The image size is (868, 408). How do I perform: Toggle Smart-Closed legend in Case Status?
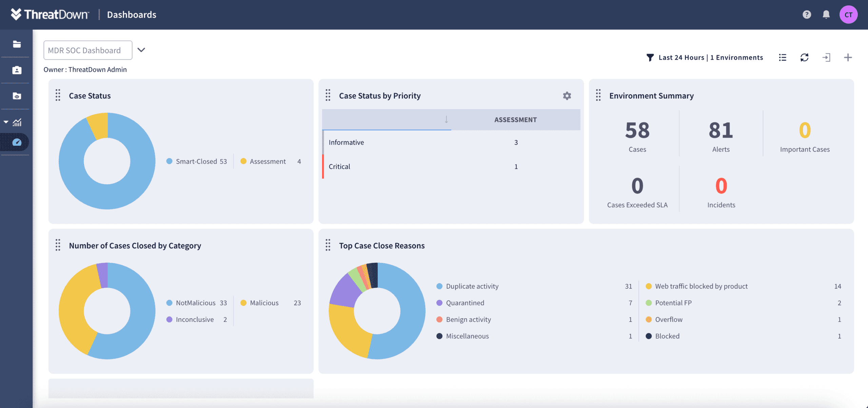coord(196,161)
